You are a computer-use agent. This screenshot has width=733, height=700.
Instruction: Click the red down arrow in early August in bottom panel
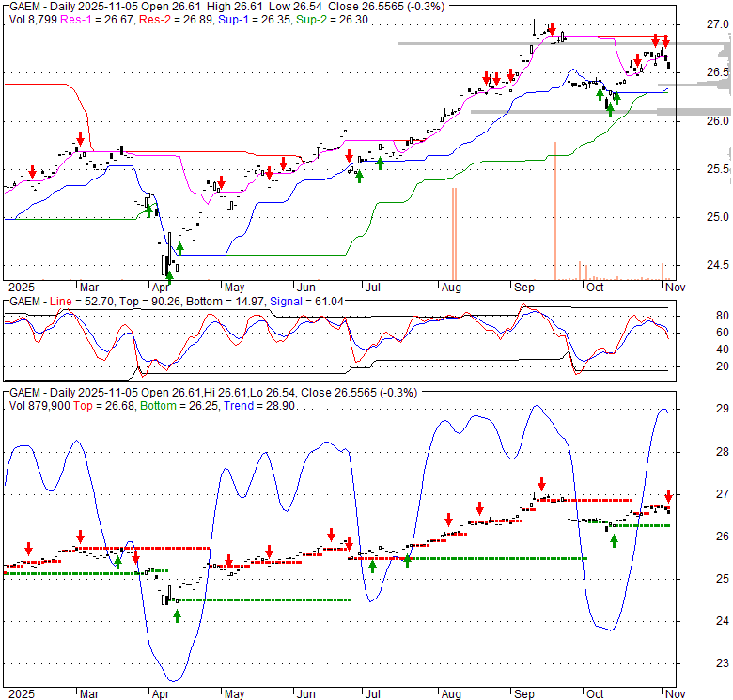[448, 519]
